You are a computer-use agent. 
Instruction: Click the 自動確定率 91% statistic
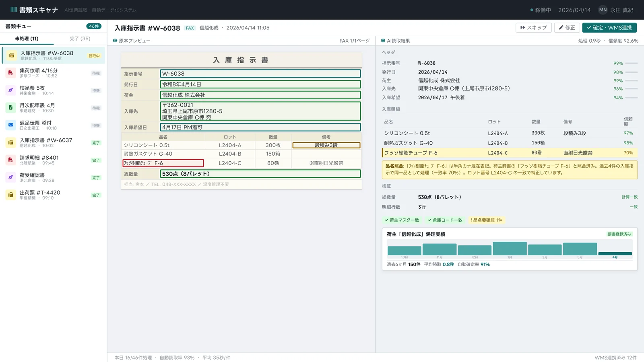(474, 264)
